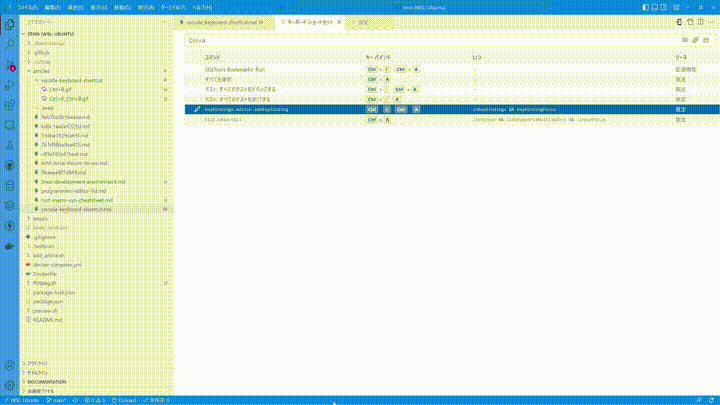Open the Docker whale icon in activity bar
This screenshot has width=720, height=405.
point(10,246)
